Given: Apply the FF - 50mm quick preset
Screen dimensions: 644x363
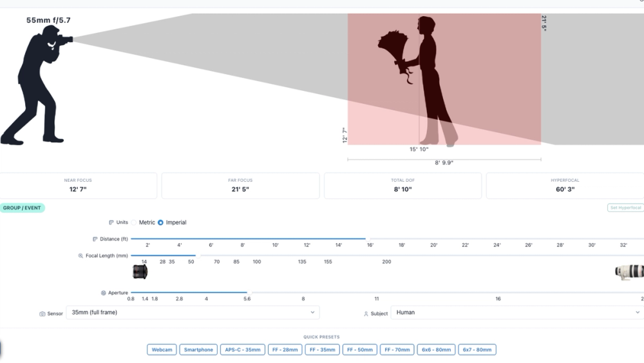Looking at the screenshot, I should tap(360, 350).
